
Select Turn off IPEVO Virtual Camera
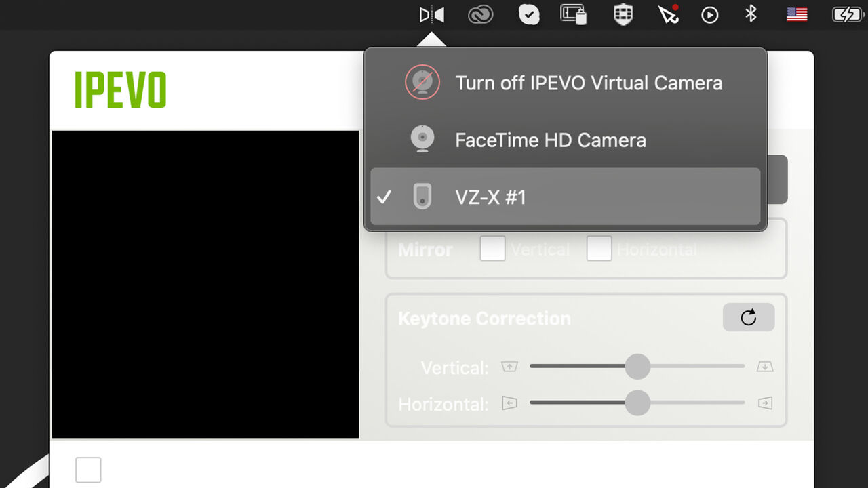588,82
